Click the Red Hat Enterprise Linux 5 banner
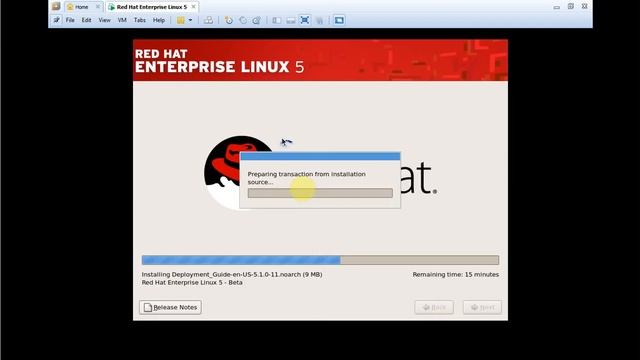Viewport: 640px width, 360px height. point(320,60)
